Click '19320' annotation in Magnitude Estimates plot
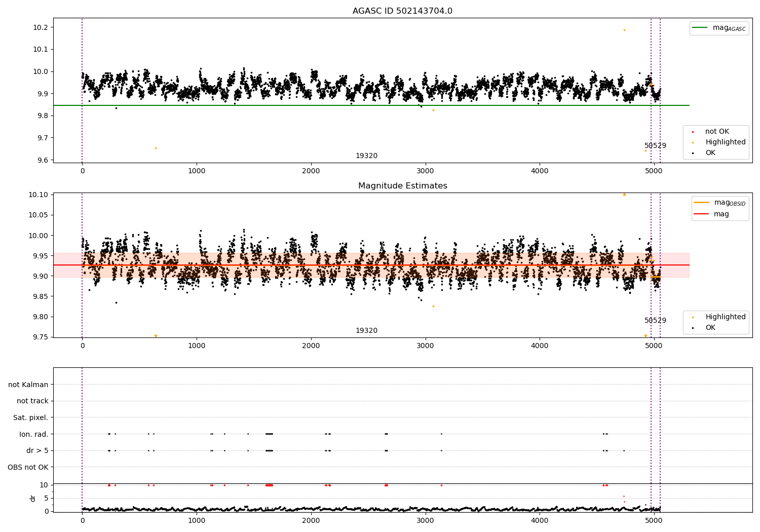760x532 pixels. coord(366,331)
